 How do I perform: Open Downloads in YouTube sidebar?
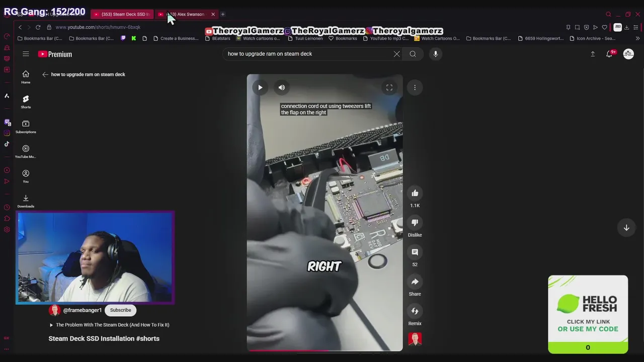(26, 201)
